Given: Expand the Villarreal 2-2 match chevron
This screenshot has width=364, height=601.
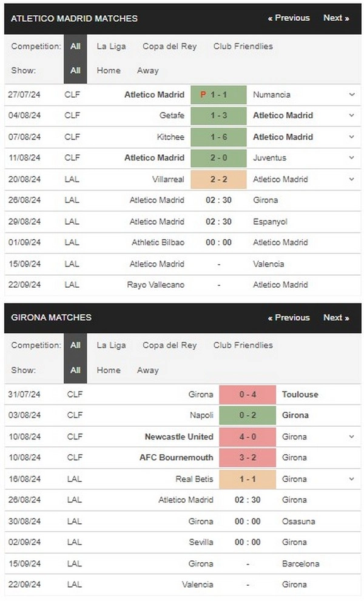Looking at the screenshot, I should coord(351,179).
